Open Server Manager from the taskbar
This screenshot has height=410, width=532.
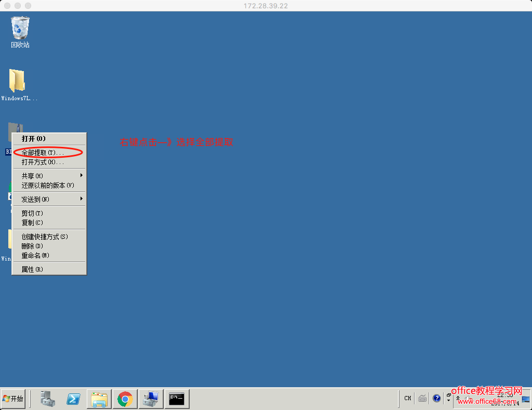pyautogui.click(x=47, y=399)
